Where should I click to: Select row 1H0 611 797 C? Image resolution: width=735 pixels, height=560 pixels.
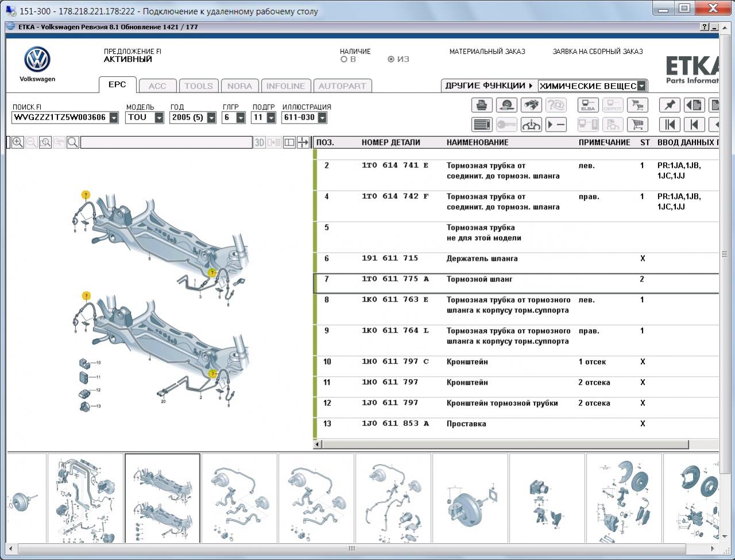517,366
